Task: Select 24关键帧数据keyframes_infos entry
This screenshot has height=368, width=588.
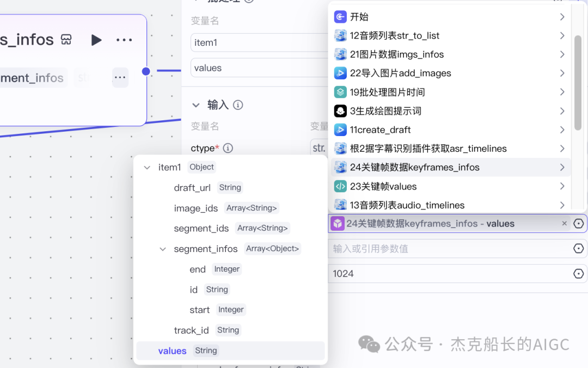Action: click(450, 167)
